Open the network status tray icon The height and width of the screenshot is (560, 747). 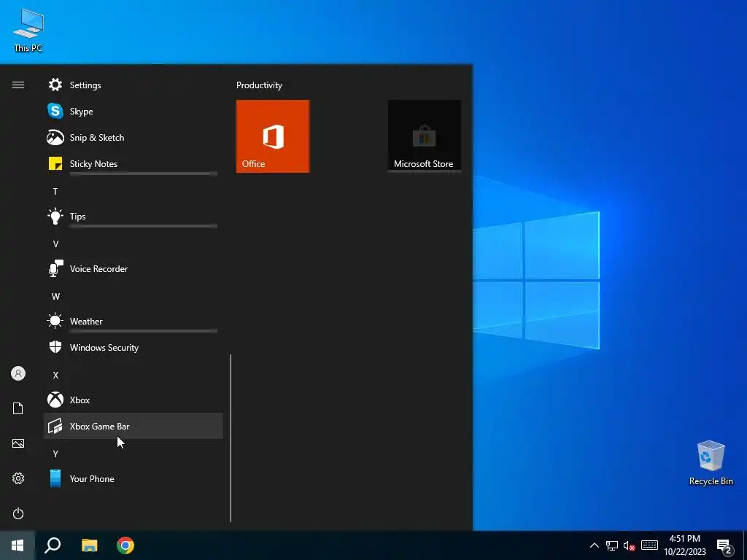pos(612,545)
